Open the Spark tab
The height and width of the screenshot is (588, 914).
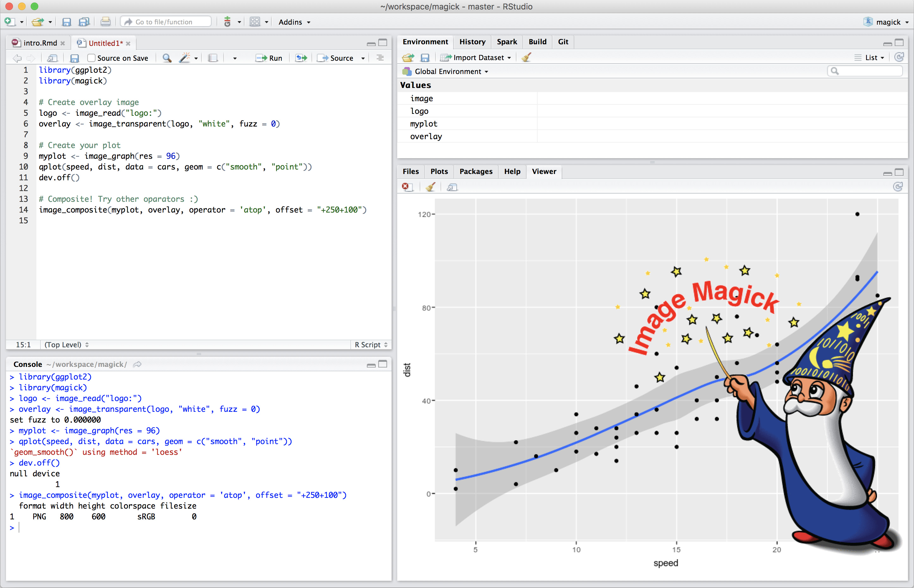(x=507, y=42)
